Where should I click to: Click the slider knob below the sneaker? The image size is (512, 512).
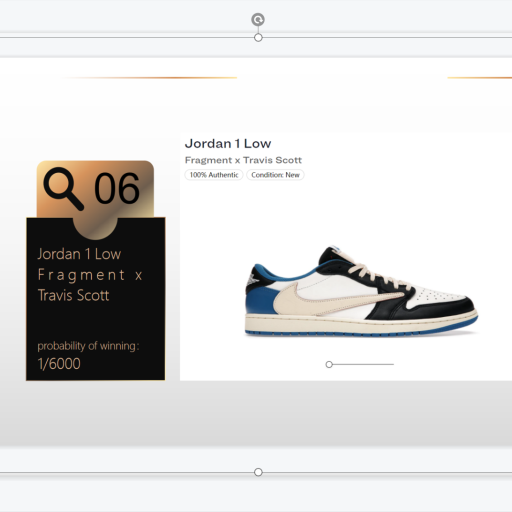coord(329,364)
